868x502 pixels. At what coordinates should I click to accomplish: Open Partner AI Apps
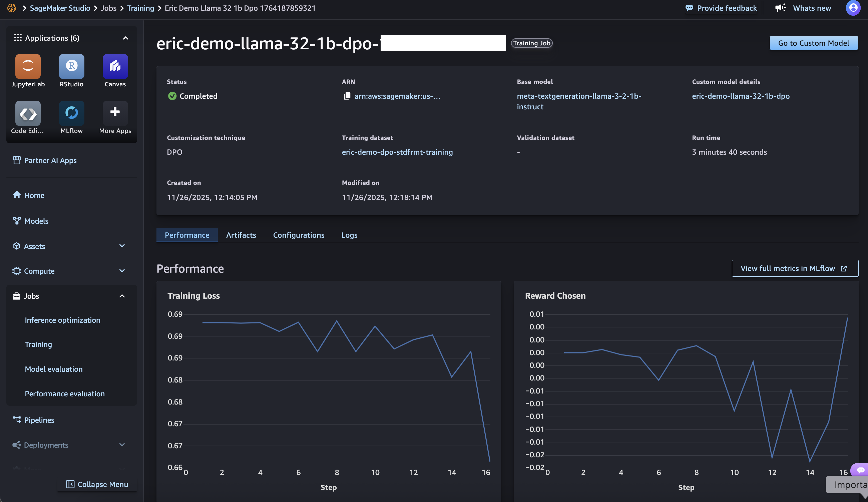pyautogui.click(x=50, y=160)
